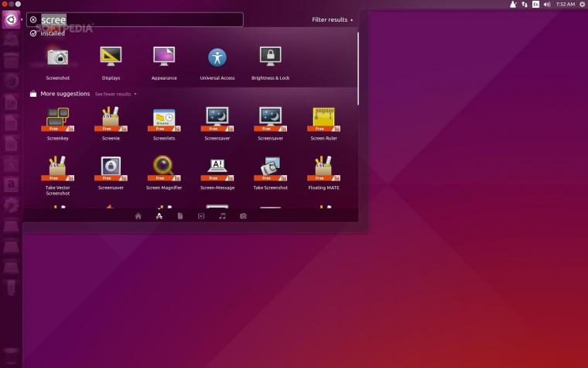Switch to the Files lens

[180, 216]
